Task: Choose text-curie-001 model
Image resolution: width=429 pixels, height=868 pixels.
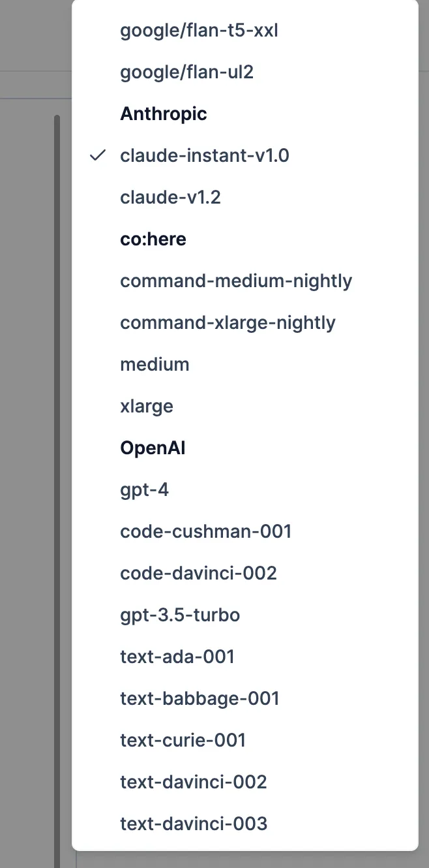Action: pos(183,740)
